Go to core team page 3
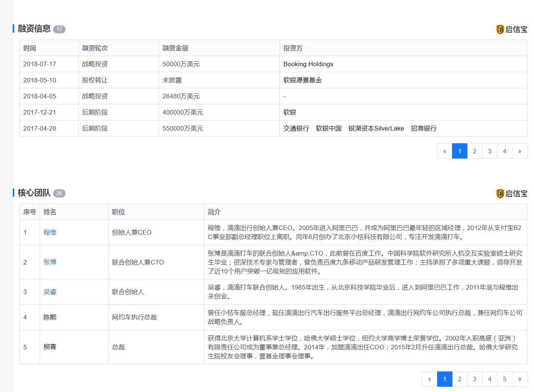 click(475, 379)
